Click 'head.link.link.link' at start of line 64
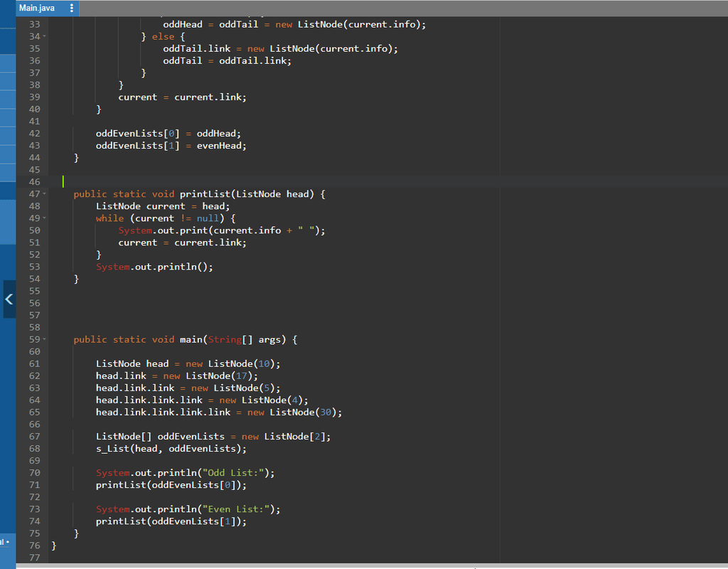728x569 pixels. 149,400
